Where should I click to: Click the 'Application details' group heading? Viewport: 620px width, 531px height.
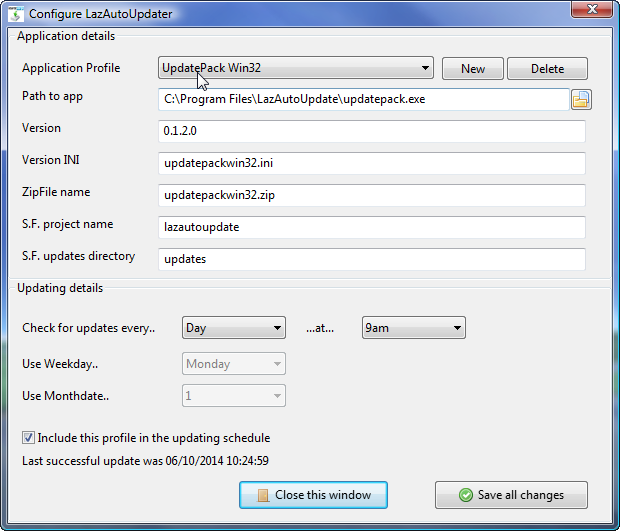pyautogui.click(x=66, y=36)
